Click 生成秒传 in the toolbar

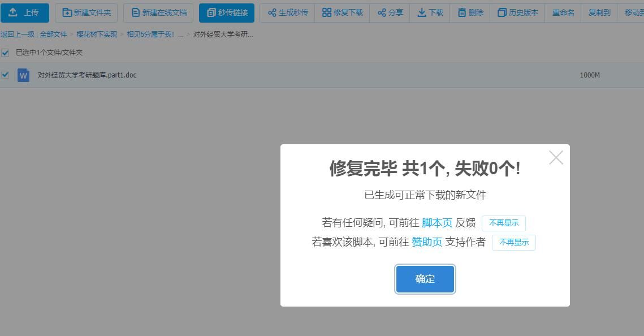tap(287, 12)
